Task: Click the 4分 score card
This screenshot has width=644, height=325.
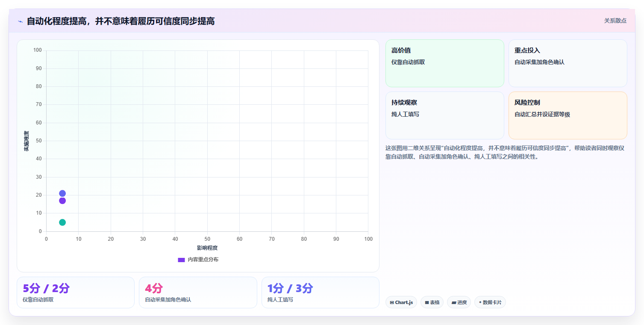Action: pos(198,292)
